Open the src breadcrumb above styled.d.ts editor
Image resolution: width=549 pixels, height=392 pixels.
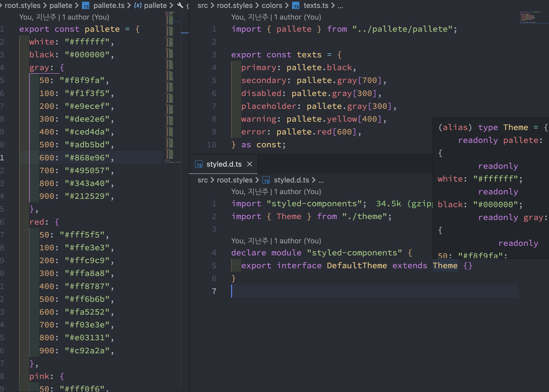(x=202, y=180)
